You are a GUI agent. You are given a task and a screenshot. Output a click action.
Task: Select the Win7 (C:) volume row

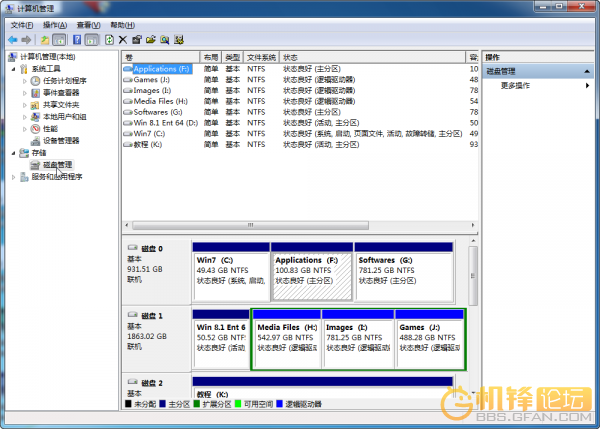300,134
